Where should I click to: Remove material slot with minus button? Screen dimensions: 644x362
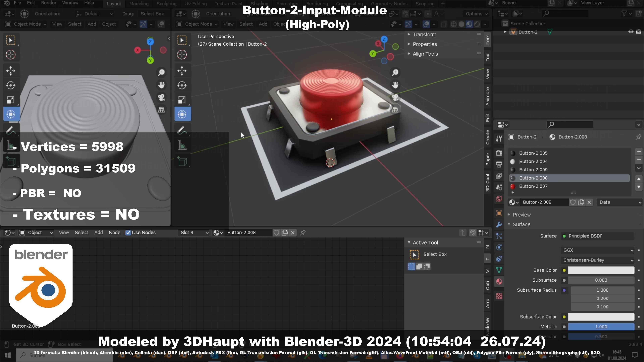pos(639,160)
